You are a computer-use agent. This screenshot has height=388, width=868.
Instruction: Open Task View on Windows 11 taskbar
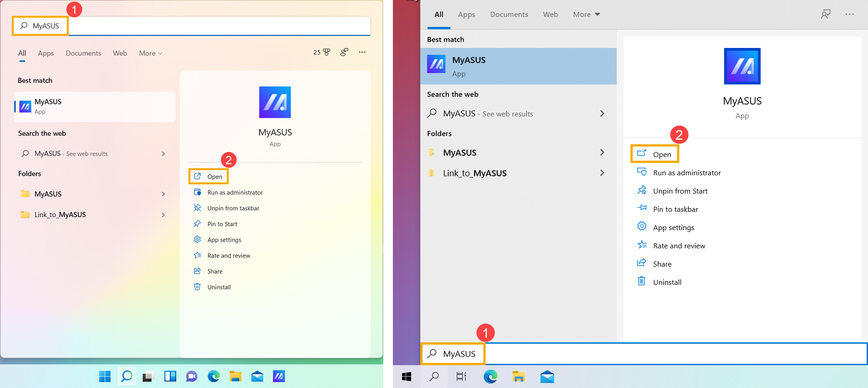[x=148, y=377]
